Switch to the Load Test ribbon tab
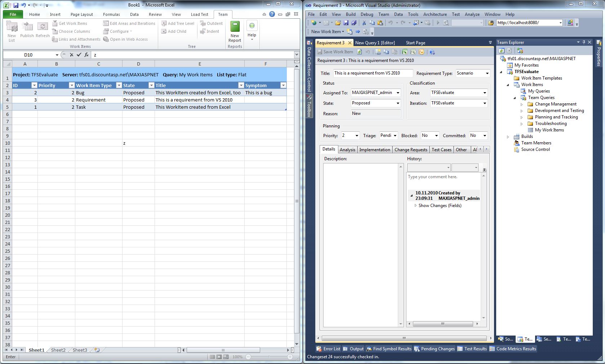This screenshot has width=605, height=364. click(199, 14)
